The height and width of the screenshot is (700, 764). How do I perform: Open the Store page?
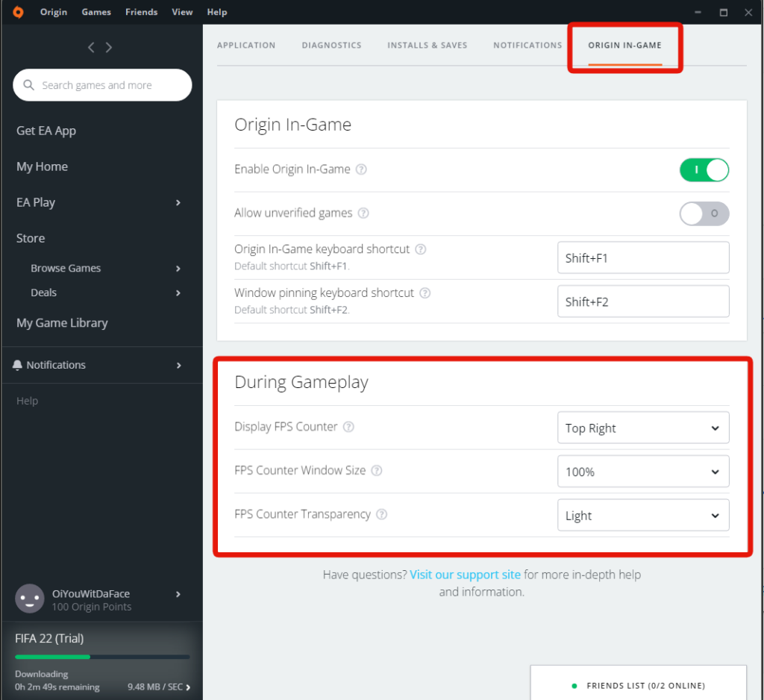coord(30,238)
